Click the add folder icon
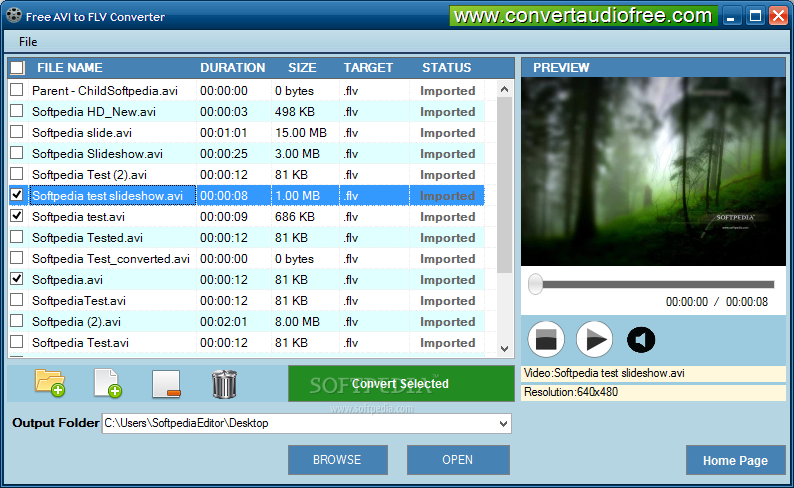This screenshot has height=488, width=794. point(50,383)
